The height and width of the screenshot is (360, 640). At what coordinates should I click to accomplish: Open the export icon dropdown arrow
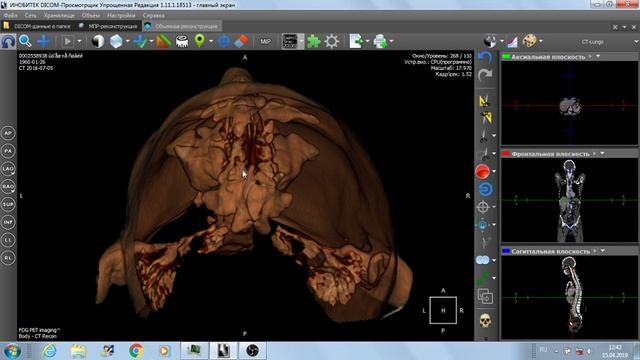[x=367, y=41]
